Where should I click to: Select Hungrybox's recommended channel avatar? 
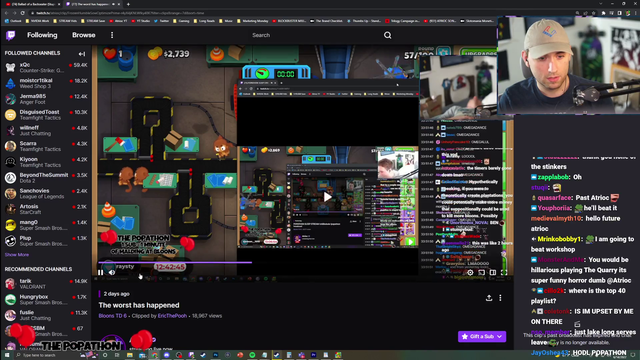(10, 300)
